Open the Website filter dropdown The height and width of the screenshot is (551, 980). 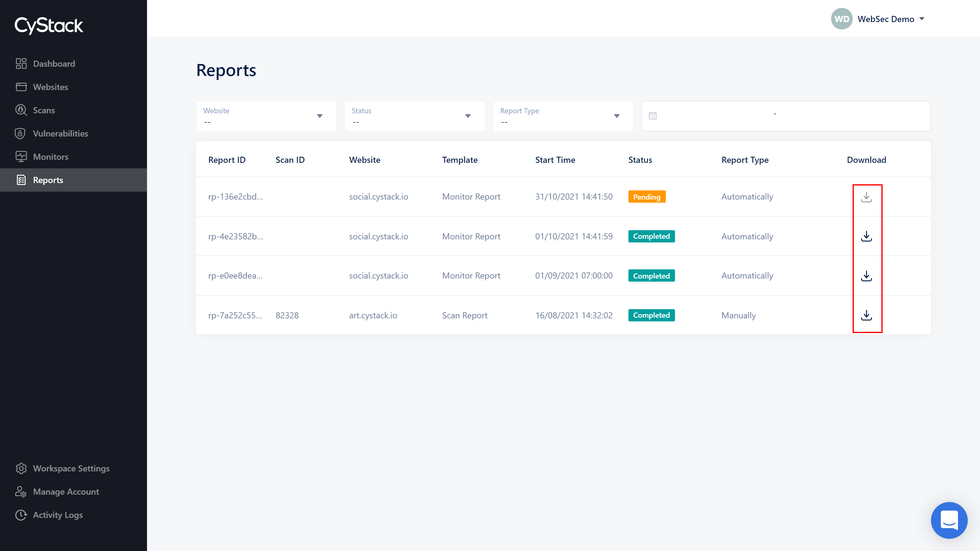266,116
